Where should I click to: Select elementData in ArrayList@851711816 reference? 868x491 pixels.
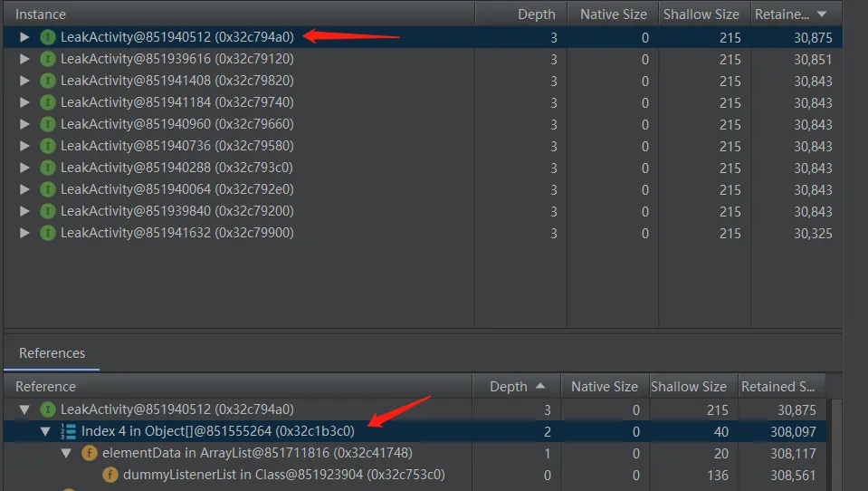click(x=415, y=453)
